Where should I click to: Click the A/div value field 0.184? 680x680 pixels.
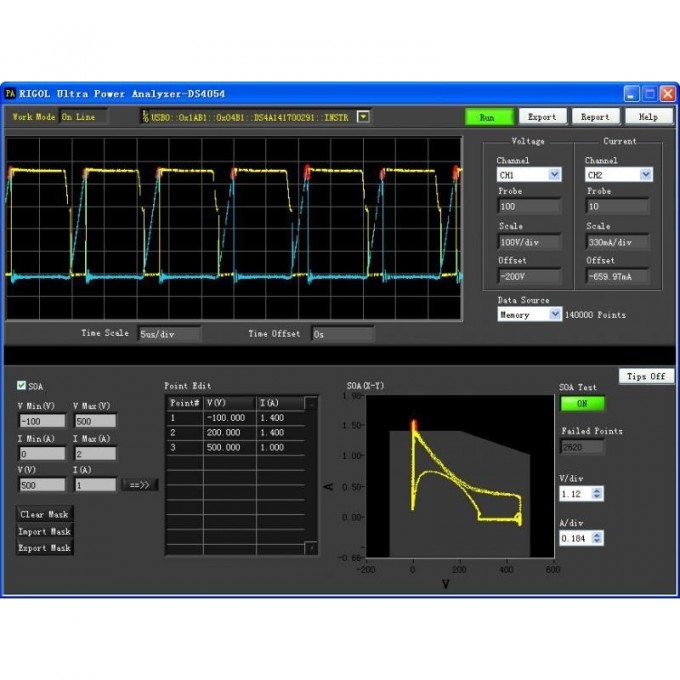coord(575,538)
